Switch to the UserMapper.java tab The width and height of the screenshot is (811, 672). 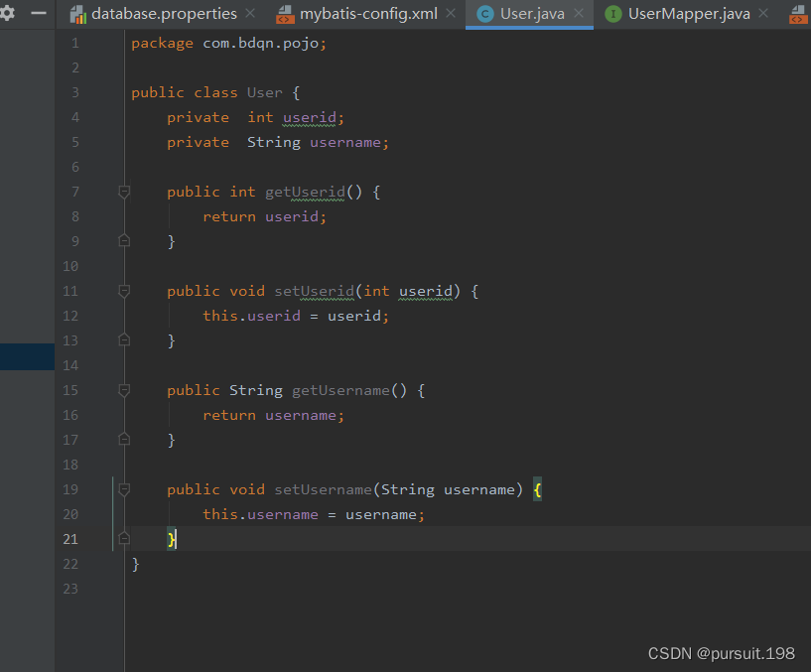689,14
